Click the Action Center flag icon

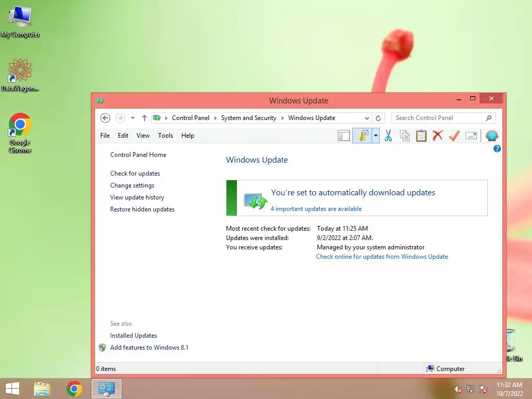pyautogui.click(x=483, y=389)
